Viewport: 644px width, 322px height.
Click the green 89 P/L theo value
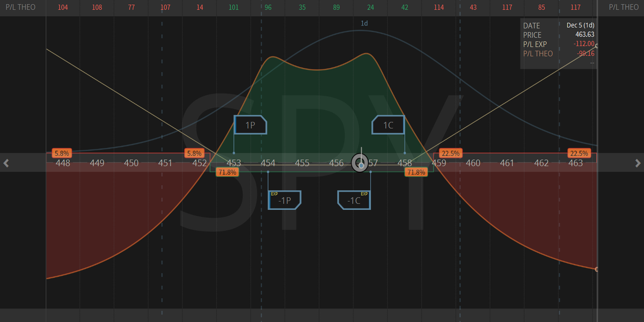(336, 8)
